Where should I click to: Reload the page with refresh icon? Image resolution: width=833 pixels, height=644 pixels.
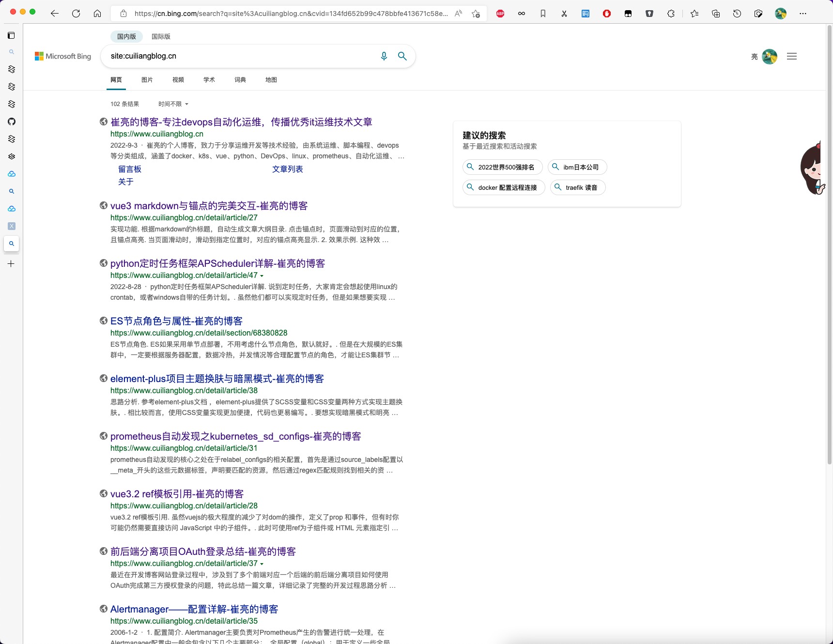76,14
